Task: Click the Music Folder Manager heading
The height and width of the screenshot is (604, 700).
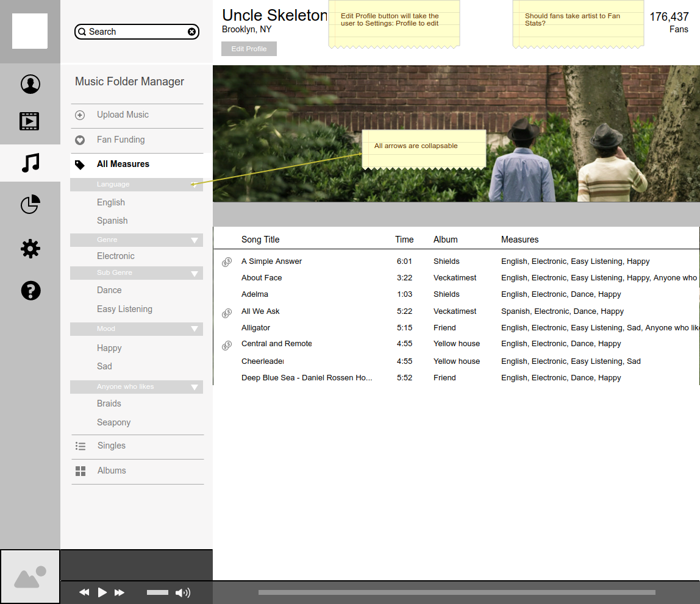Action: pos(129,82)
